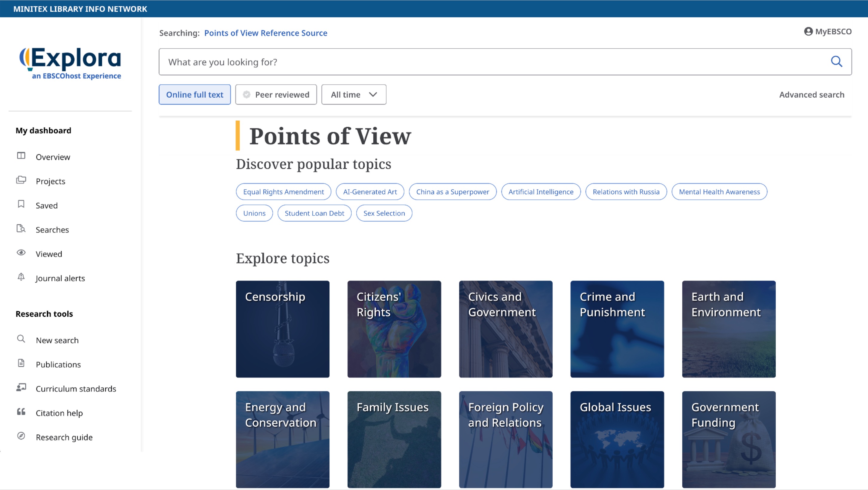Click the Points of View Reference Source link
Image resolution: width=868 pixels, height=490 pixels.
pos(265,33)
